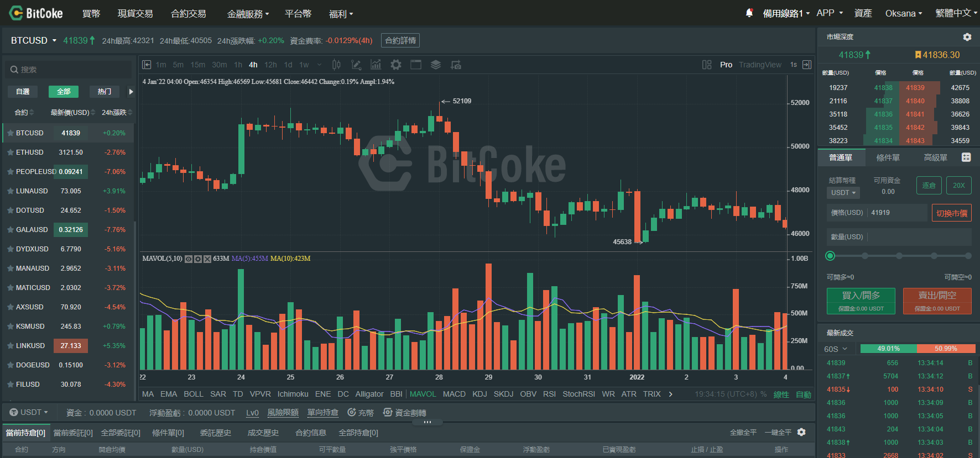Open the calculator icon next to order tabs

[966, 157]
